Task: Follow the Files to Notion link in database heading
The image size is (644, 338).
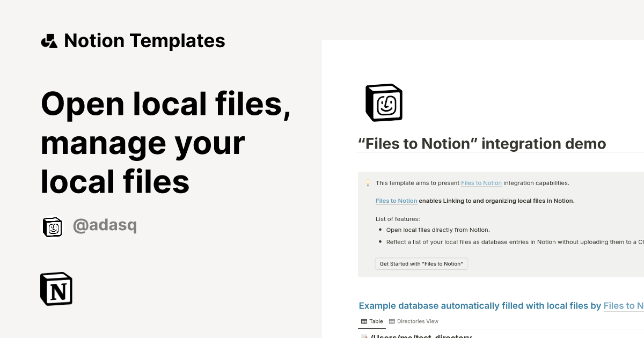Action: [x=624, y=305]
